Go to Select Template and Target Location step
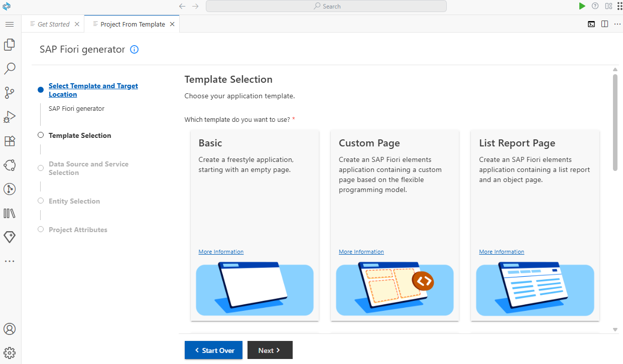This screenshot has width=623, height=364. point(93,90)
